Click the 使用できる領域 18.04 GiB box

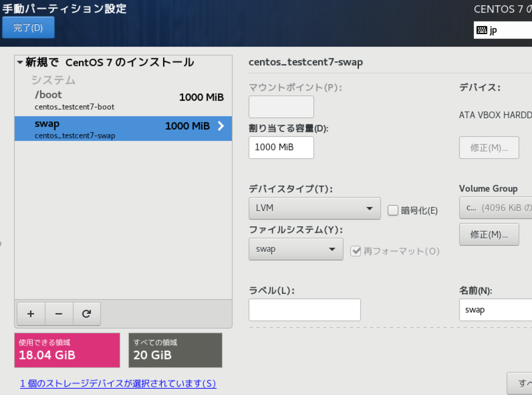(x=67, y=350)
